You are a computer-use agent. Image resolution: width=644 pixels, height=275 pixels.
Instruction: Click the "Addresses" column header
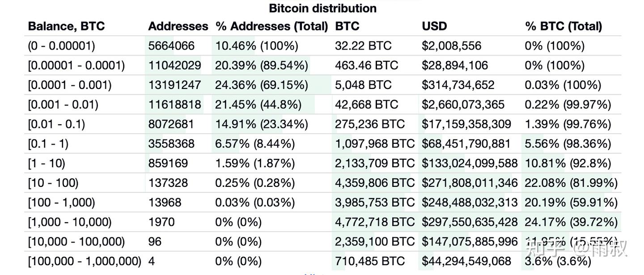(x=178, y=26)
